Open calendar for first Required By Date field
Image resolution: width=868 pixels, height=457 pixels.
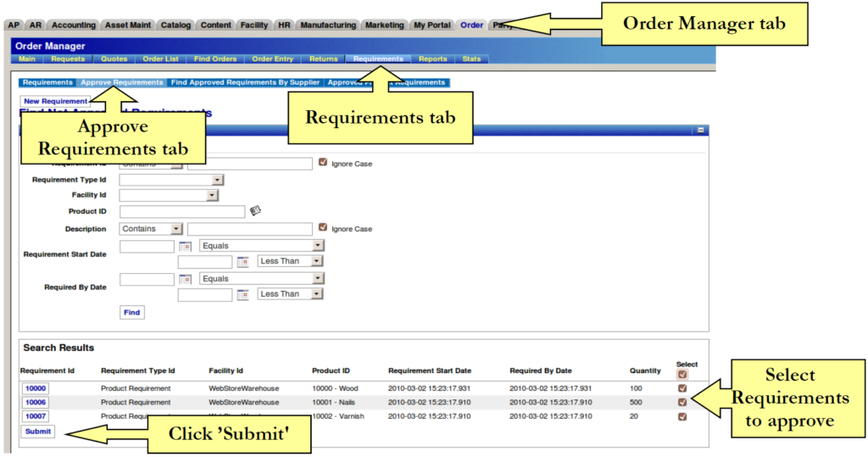tap(186, 279)
